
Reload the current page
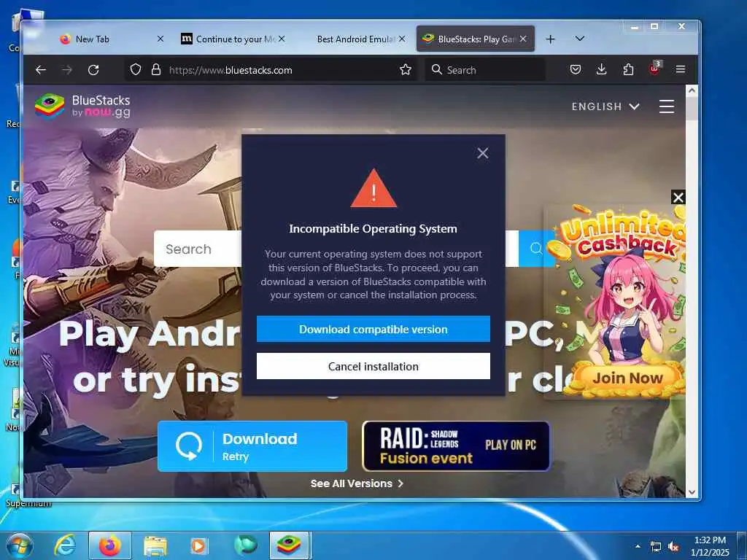(93, 70)
